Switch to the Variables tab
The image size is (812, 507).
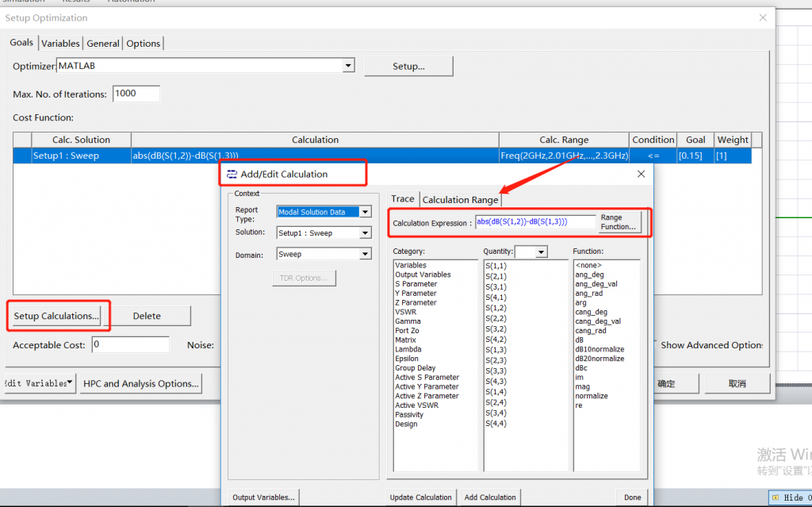pos(60,44)
